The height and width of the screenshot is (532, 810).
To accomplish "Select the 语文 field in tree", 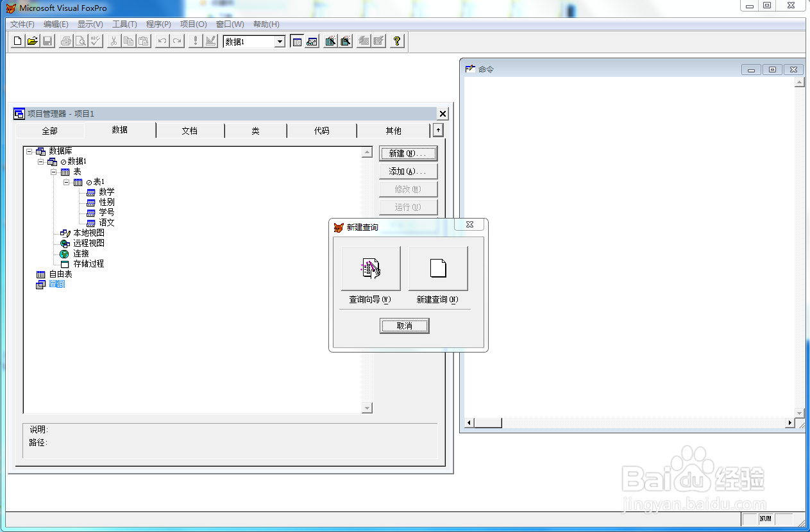I will click(106, 223).
